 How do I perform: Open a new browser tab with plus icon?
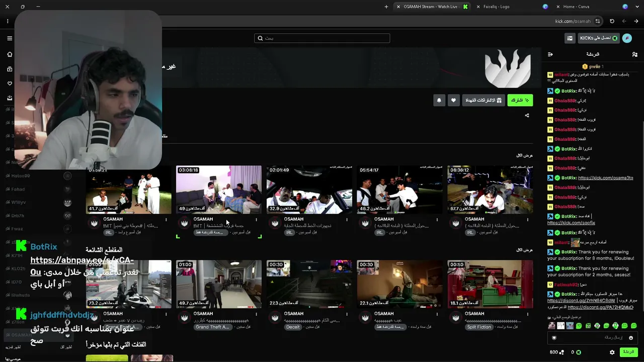click(x=386, y=7)
